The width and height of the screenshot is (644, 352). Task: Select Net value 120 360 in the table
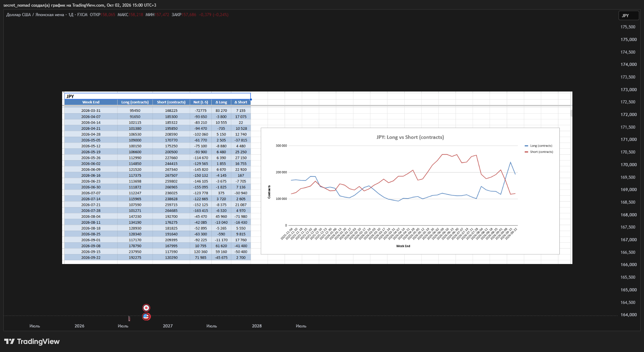click(201, 252)
